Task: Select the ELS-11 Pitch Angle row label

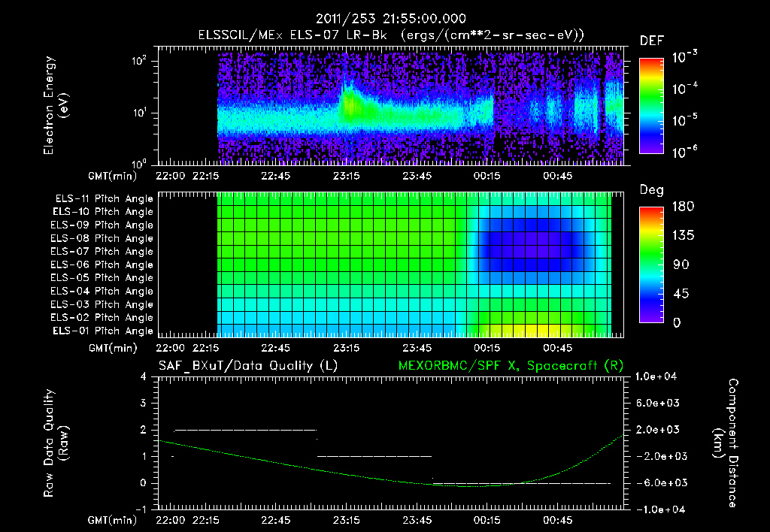Action: tap(104, 199)
